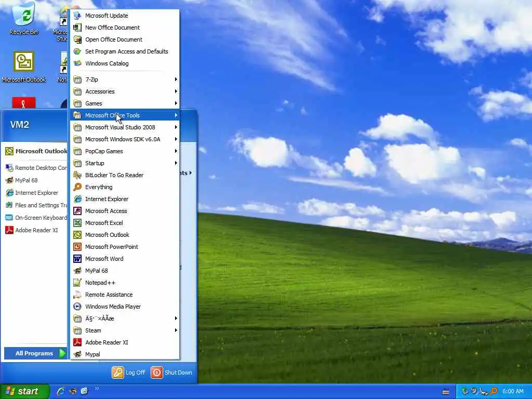Click the Microsoft Word icon
Screen dimensions: 532x399
[x=77, y=259]
